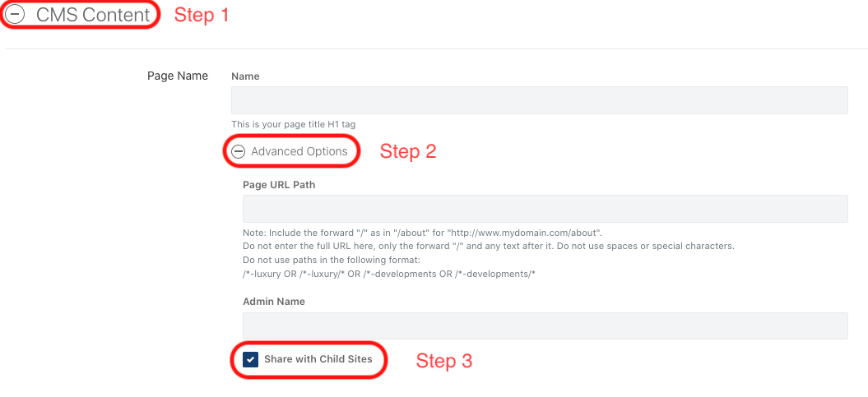Focus the Page URL Path input field
Viewport: 868px width, 397px height.
click(545, 209)
